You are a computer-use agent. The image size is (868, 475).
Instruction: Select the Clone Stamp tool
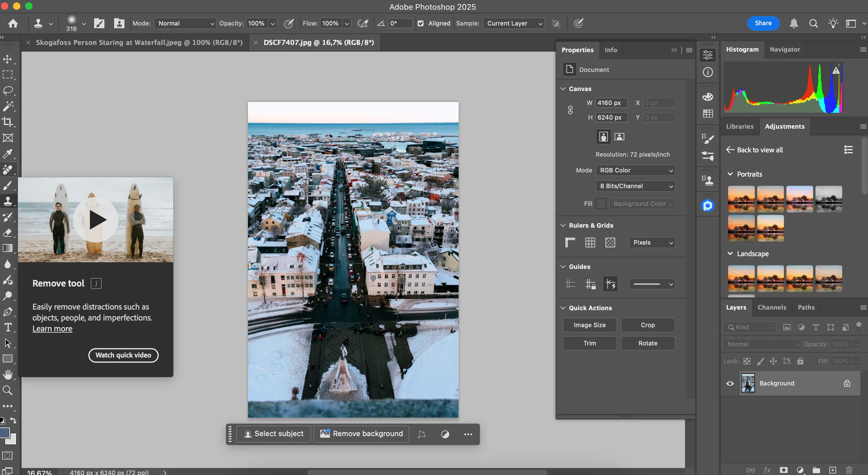click(8, 201)
